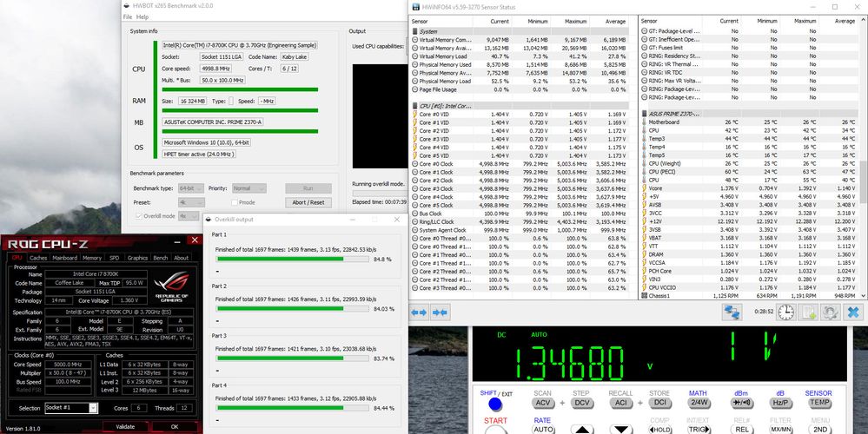Click the TRIG multimeter button
The height and width of the screenshot is (434, 868).
[x=699, y=430]
